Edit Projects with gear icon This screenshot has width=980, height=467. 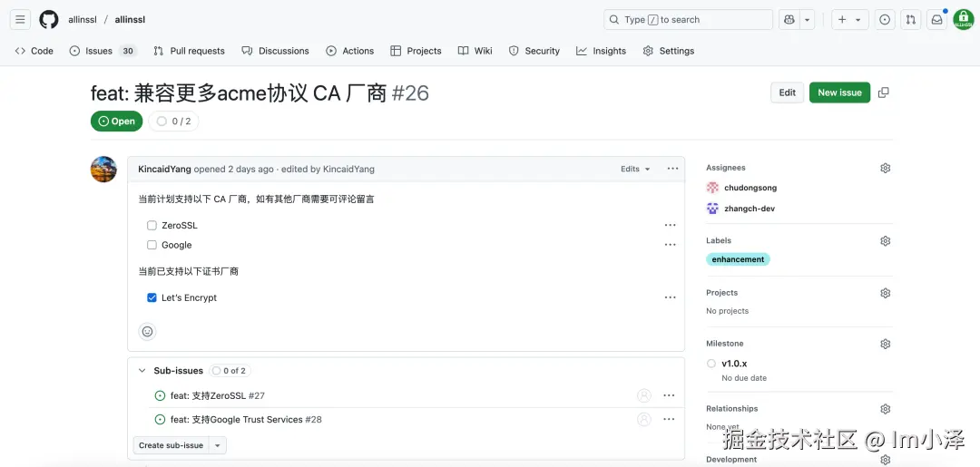885,294
